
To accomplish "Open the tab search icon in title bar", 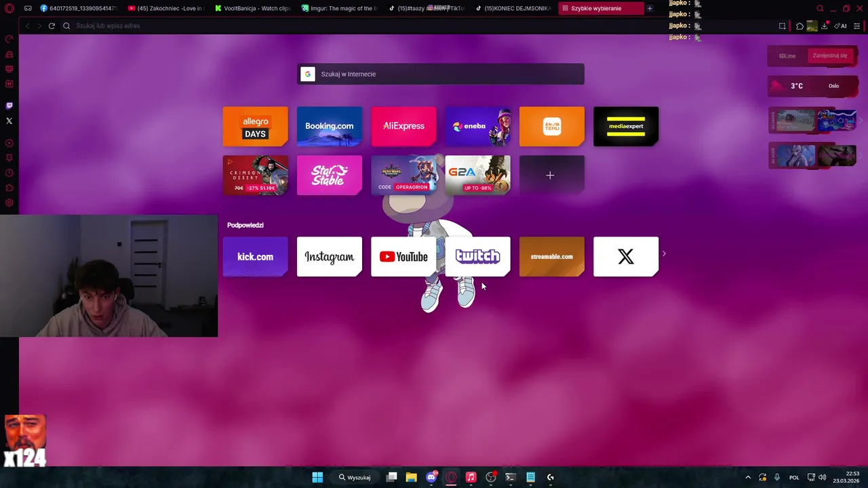I will (x=820, y=8).
